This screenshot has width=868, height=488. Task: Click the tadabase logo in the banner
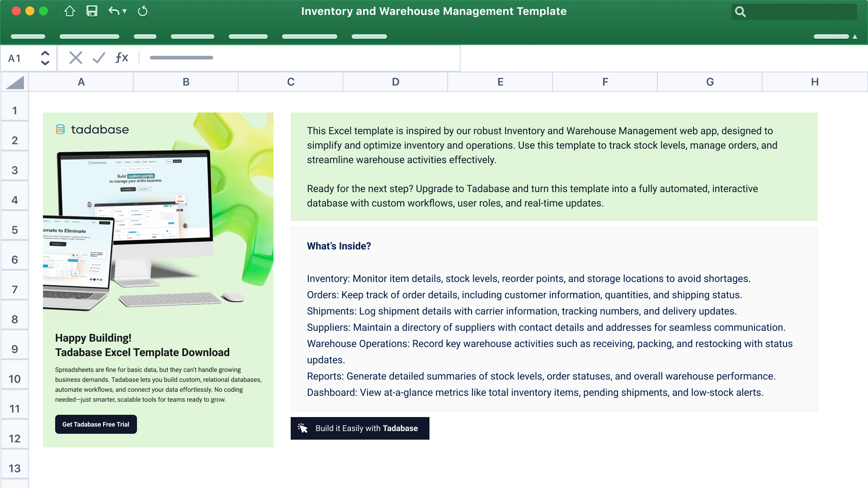(x=92, y=130)
